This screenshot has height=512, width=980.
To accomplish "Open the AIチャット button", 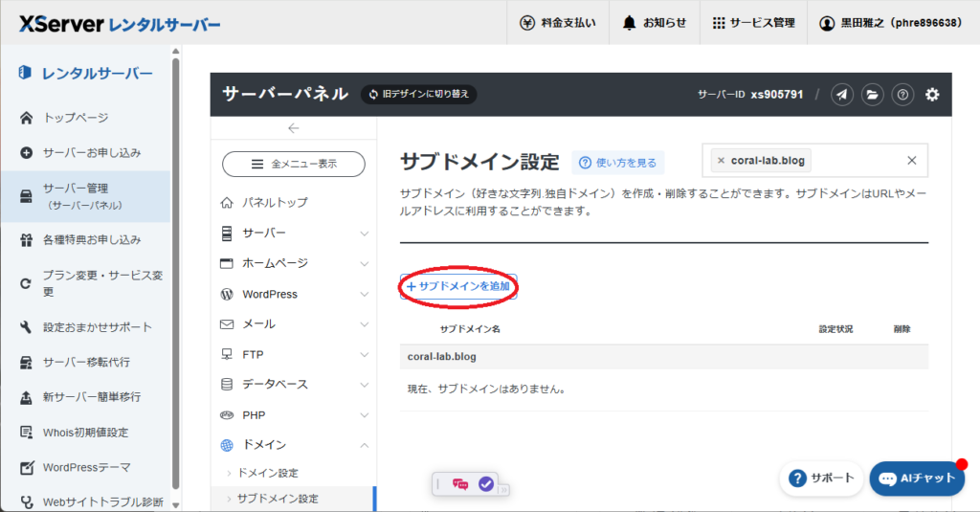I will [917, 479].
